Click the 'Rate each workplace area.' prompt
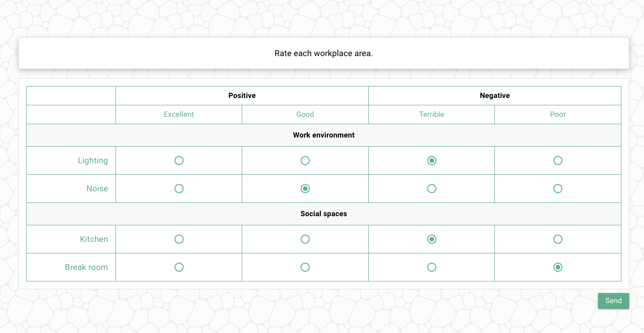644x333 pixels. click(324, 53)
